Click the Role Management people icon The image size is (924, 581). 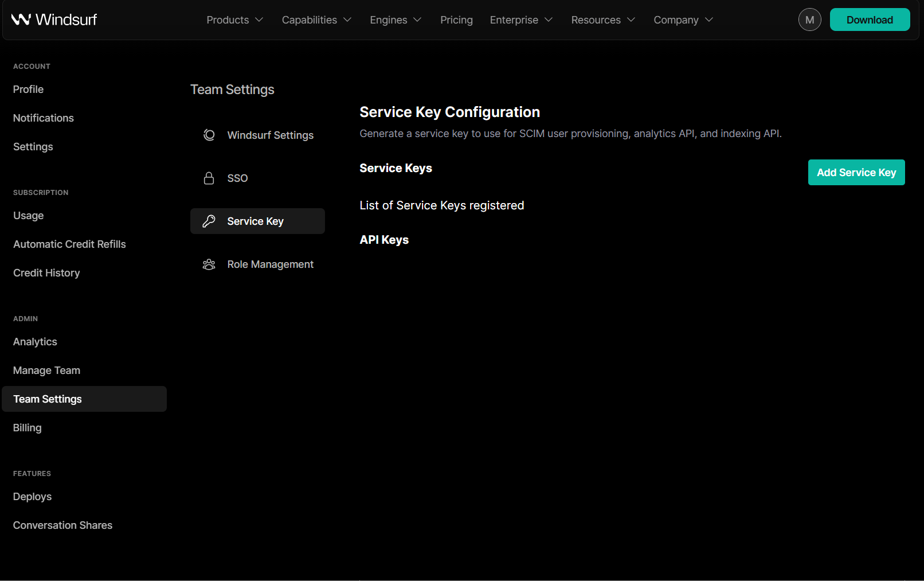point(209,264)
